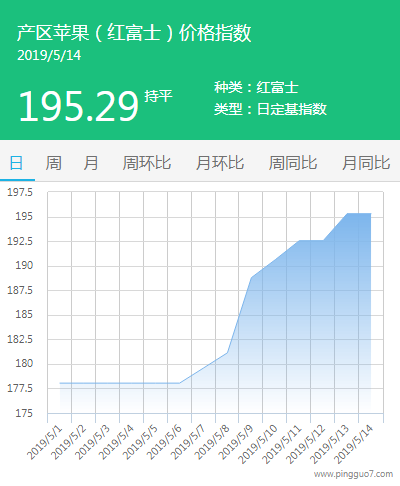This screenshot has height=486, width=400.
Task: Click the 2019/5/2 x-axis label
Action: [69, 442]
